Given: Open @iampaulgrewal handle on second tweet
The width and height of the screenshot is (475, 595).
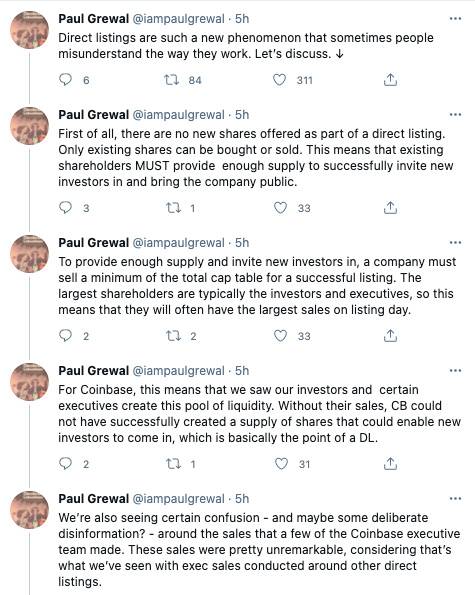Looking at the screenshot, I should tap(178, 115).
